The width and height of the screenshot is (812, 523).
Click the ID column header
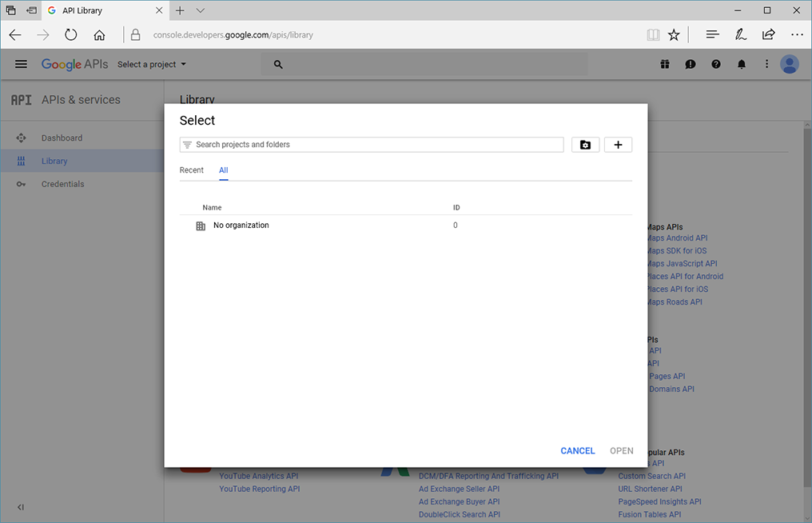tap(456, 207)
